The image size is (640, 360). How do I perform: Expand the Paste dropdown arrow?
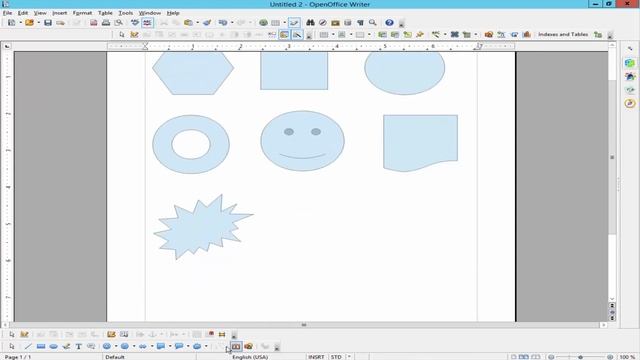[198, 23]
